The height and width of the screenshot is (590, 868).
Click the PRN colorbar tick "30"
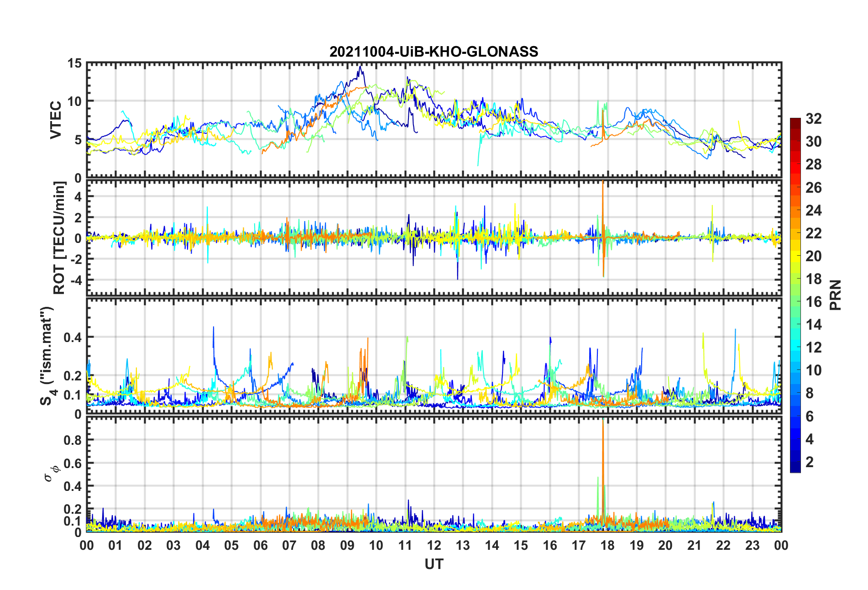click(813, 142)
